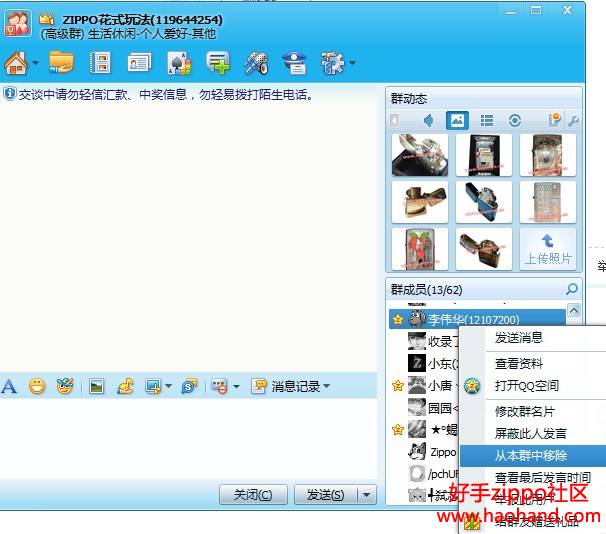
Task: Click the send picture icon
Action: coord(96,386)
